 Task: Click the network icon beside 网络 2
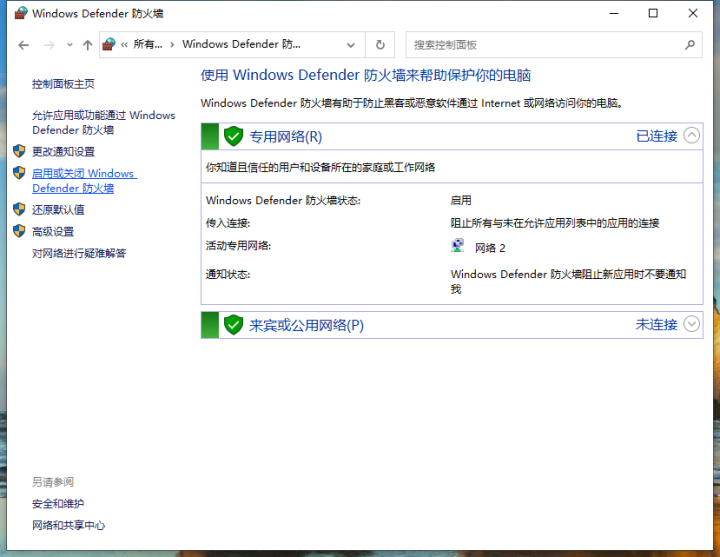[x=457, y=246]
